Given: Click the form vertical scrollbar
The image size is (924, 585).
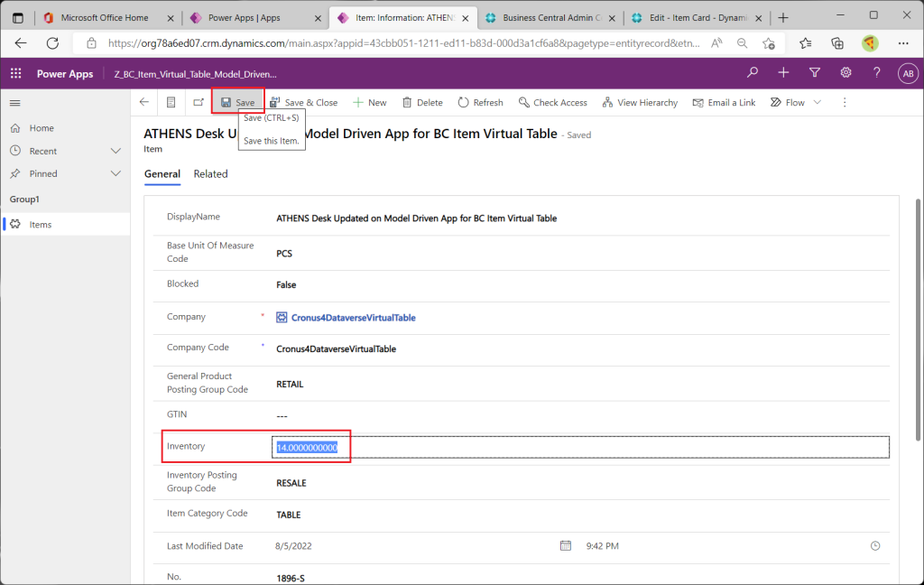Looking at the screenshot, I should (918, 320).
